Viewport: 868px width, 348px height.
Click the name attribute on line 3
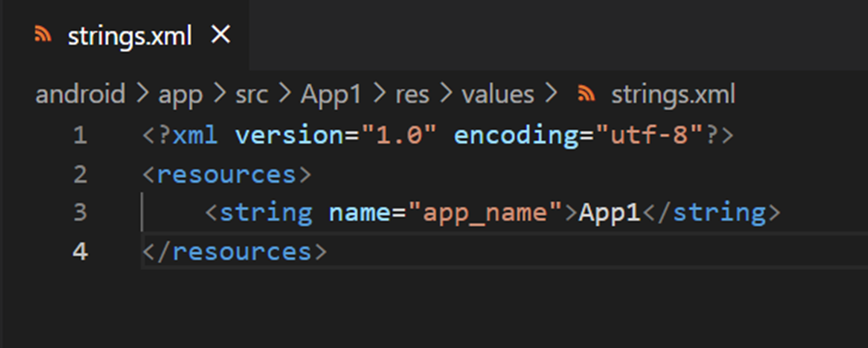point(360,213)
